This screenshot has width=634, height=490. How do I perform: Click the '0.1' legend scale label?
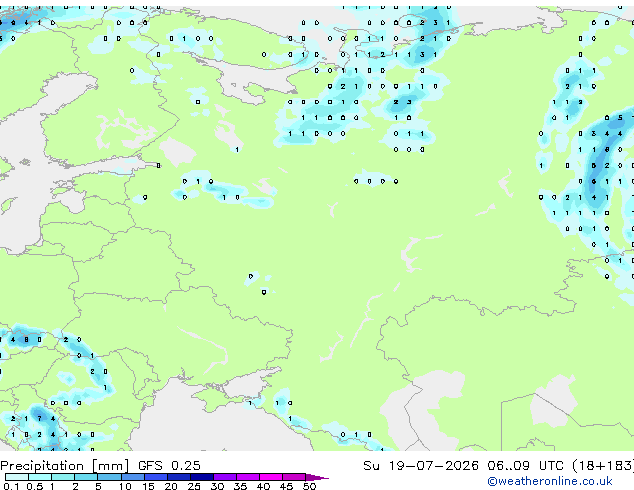coord(11,486)
